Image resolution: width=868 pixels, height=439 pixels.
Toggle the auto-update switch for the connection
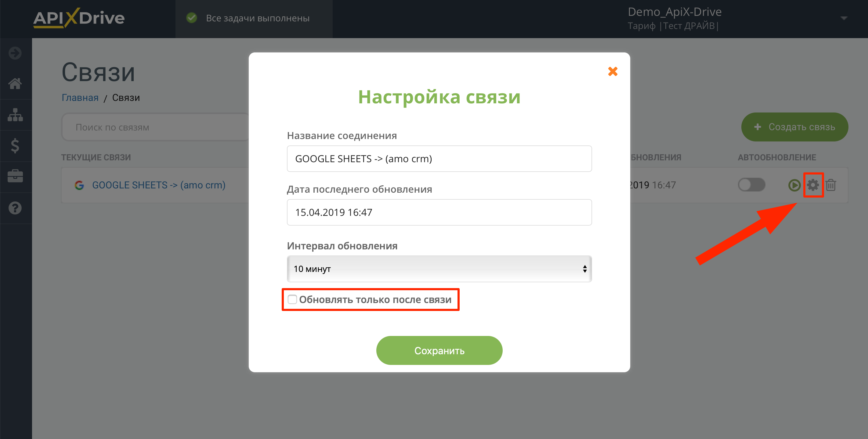[751, 185]
